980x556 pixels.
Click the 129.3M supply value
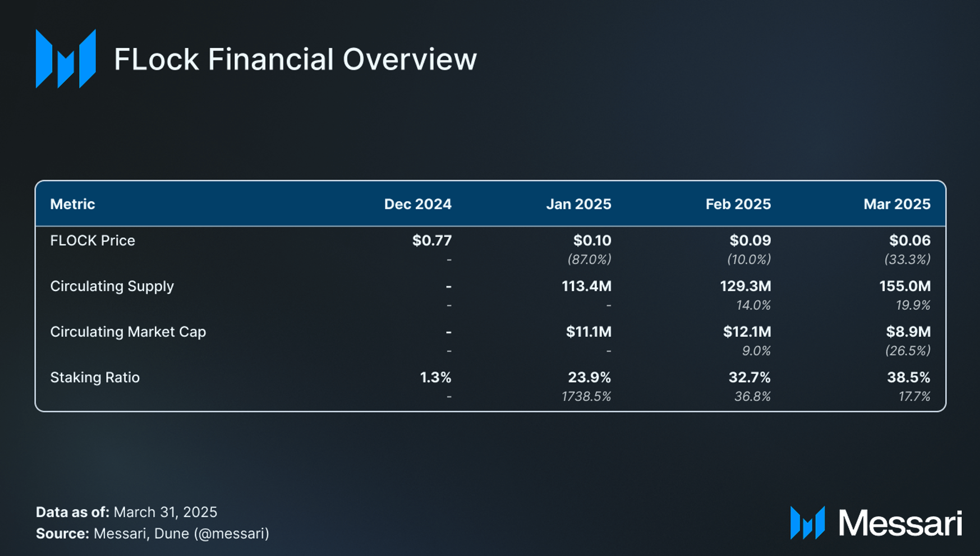pos(746,286)
